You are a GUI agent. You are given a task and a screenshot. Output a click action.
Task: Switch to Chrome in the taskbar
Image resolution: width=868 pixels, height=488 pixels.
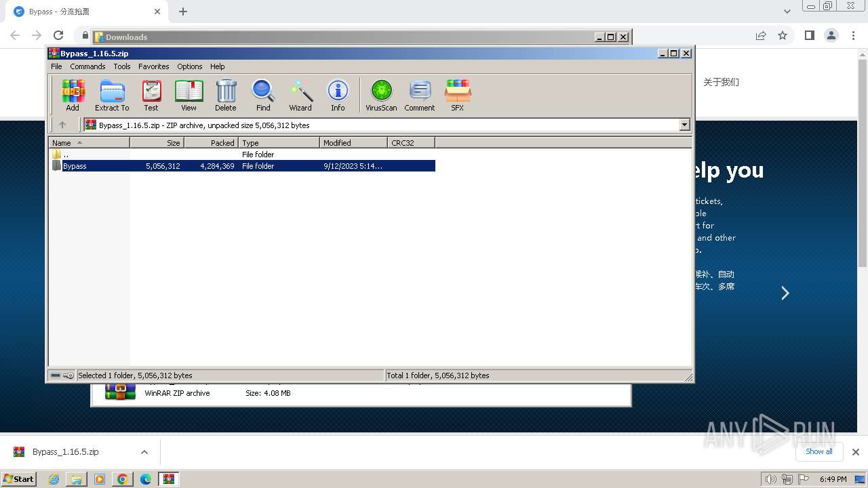click(x=123, y=479)
